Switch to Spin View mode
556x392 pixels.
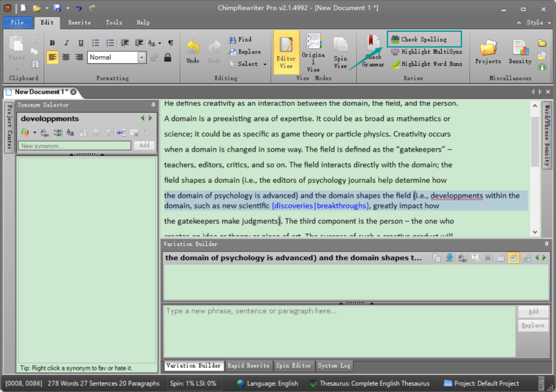[340, 52]
